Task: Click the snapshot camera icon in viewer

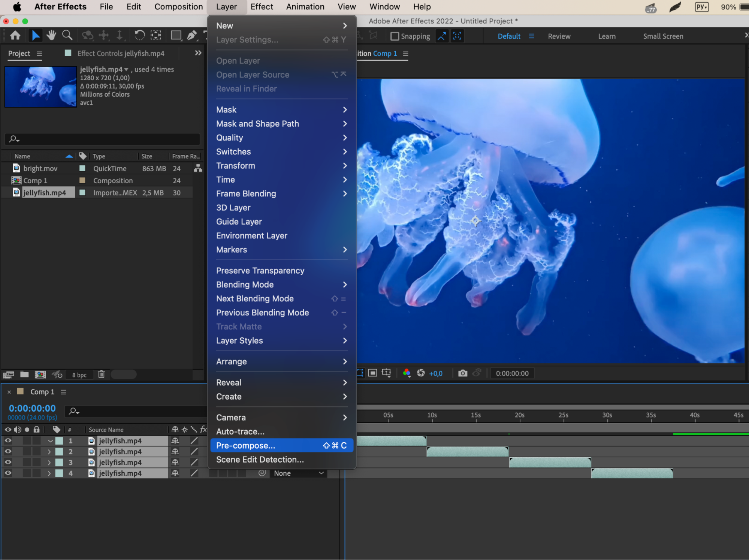Action: tap(463, 373)
